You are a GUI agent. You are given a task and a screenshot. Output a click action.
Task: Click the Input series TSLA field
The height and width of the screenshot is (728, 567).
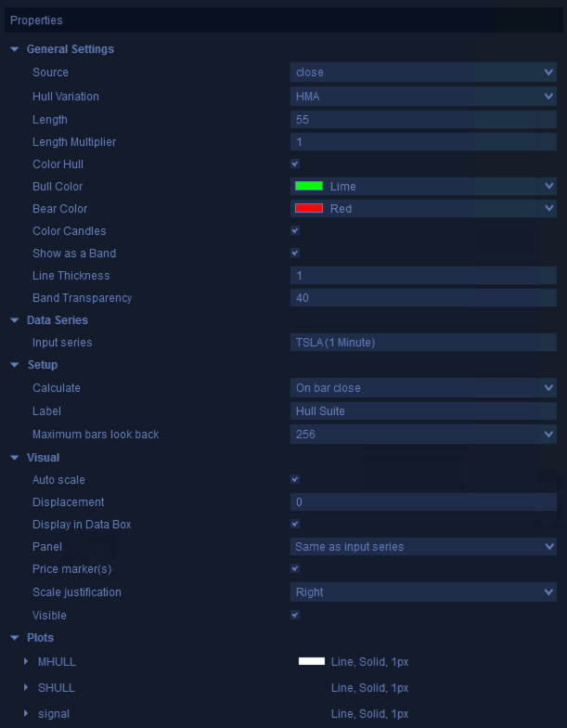pyautogui.click(x=423, y=343)
